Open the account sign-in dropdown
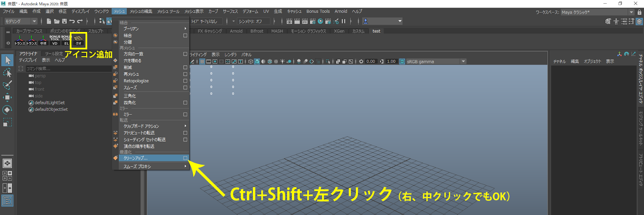The width and height of the screenshot is (644, 215). click(x=382, y=21)
